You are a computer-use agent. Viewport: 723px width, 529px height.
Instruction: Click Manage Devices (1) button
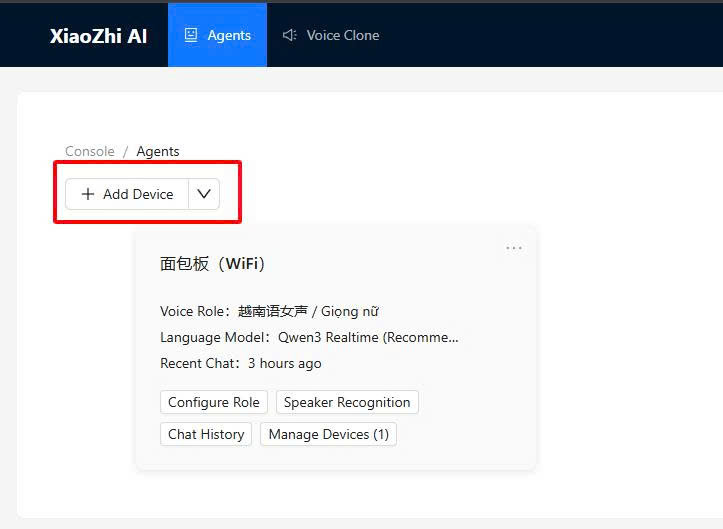pos(328,434)
